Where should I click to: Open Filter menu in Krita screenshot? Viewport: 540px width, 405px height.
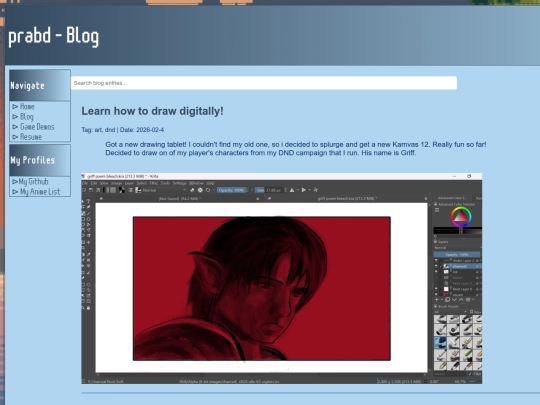(x=154, y=183)
